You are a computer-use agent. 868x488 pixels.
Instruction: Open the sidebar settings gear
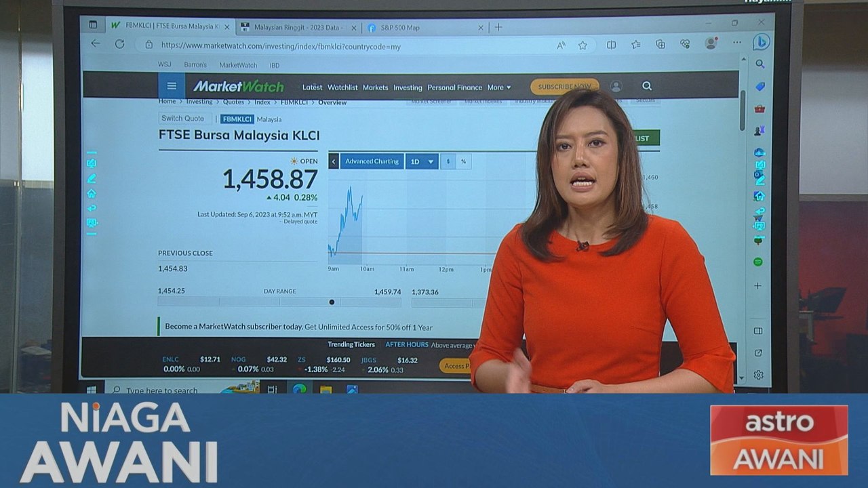click(x=758, y=375)
